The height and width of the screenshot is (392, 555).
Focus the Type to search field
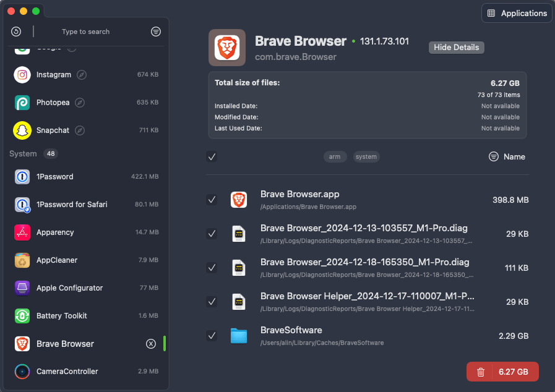[85, 32]
